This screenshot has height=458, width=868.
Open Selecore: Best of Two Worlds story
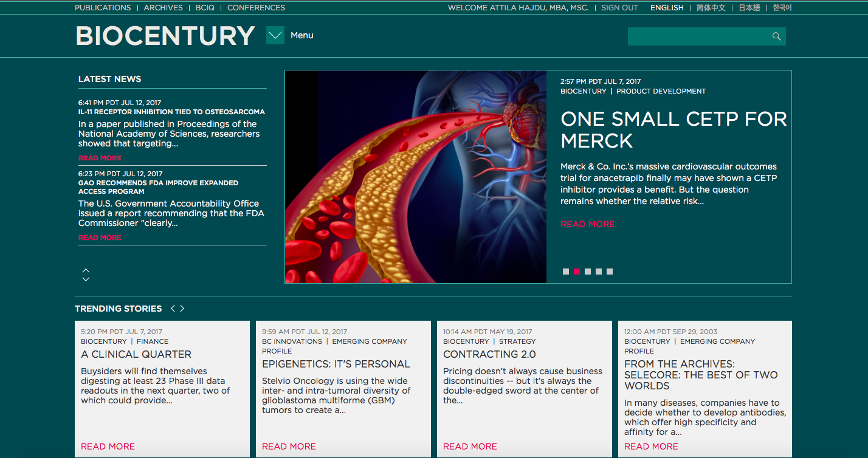701,375
